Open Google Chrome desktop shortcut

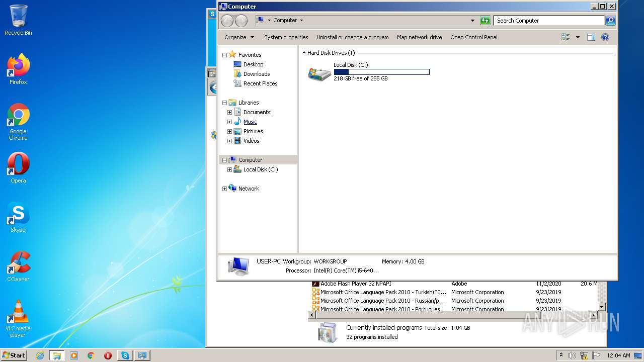(18, 122)
